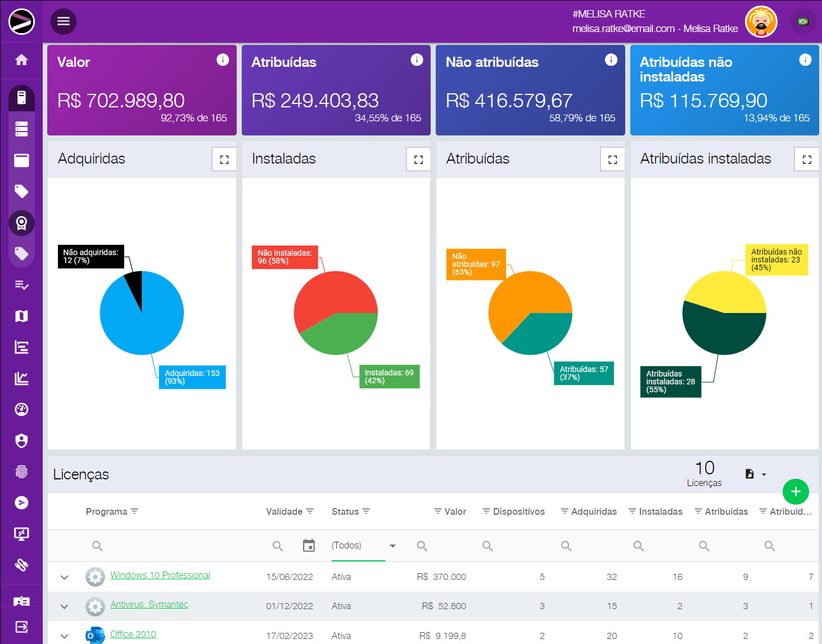822x644 pixels.
Task: Click the Validade column header
Action: point(284,511)
